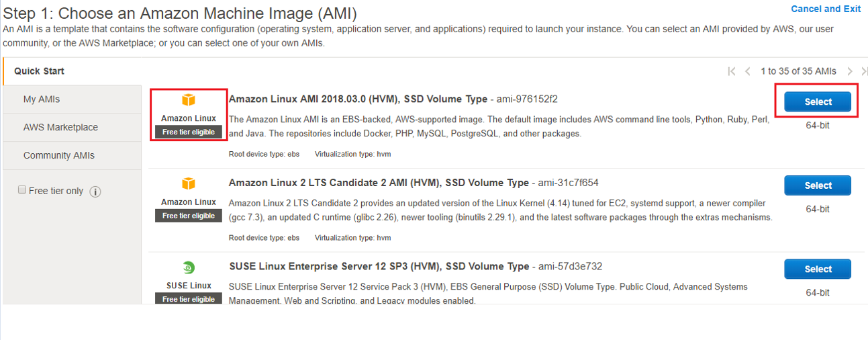Go to the next page of AMIs
This screenshot has height=340, width=868.
tap(850, 71)
